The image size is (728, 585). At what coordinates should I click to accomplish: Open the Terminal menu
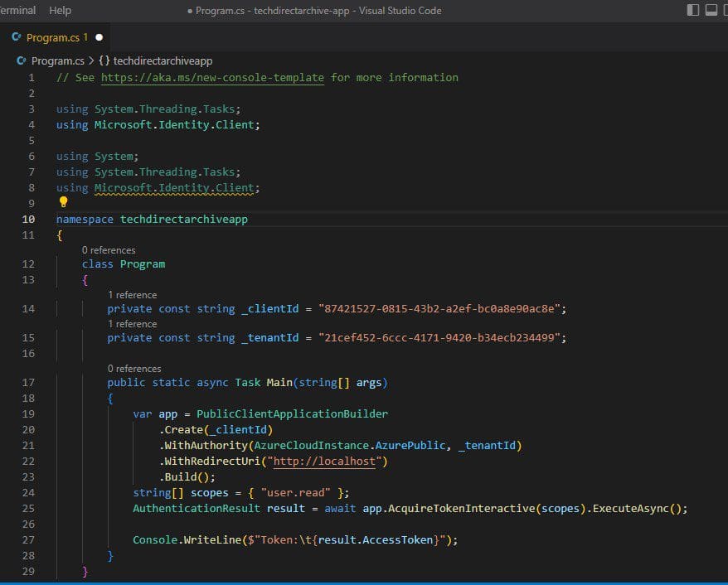click(x=17, y=10)
